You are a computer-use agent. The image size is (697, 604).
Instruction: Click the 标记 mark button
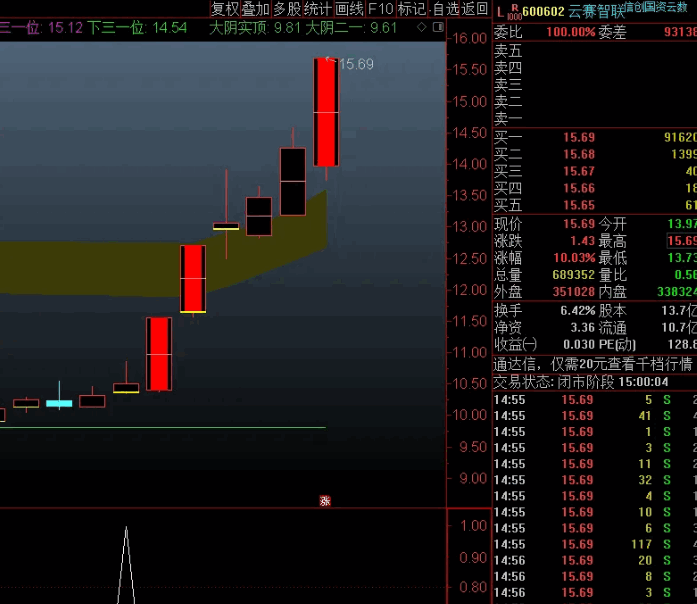tap(412, 8)
